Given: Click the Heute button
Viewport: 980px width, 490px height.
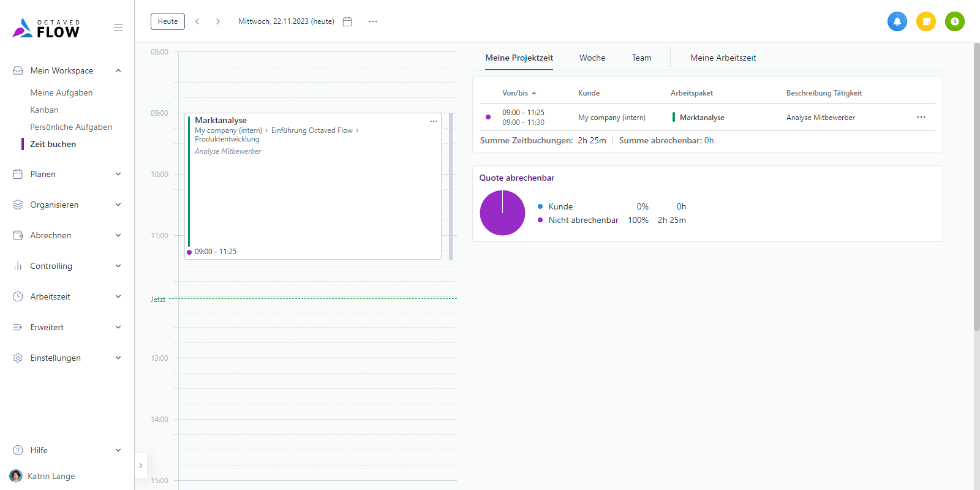Looking at the screenshot, I should 168,21.
